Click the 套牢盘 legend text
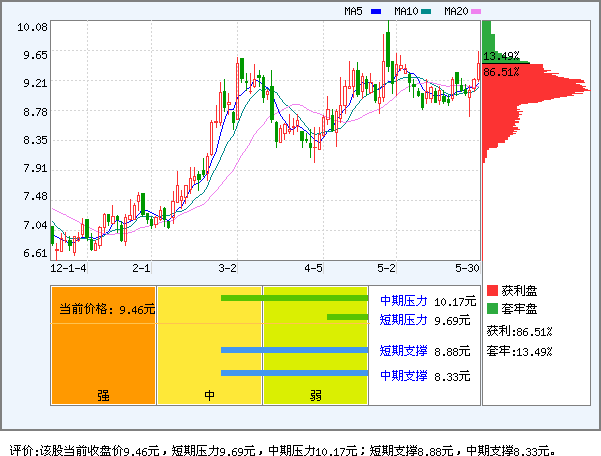The height and width of the screenshot is (456, 601). pos(519,309)
